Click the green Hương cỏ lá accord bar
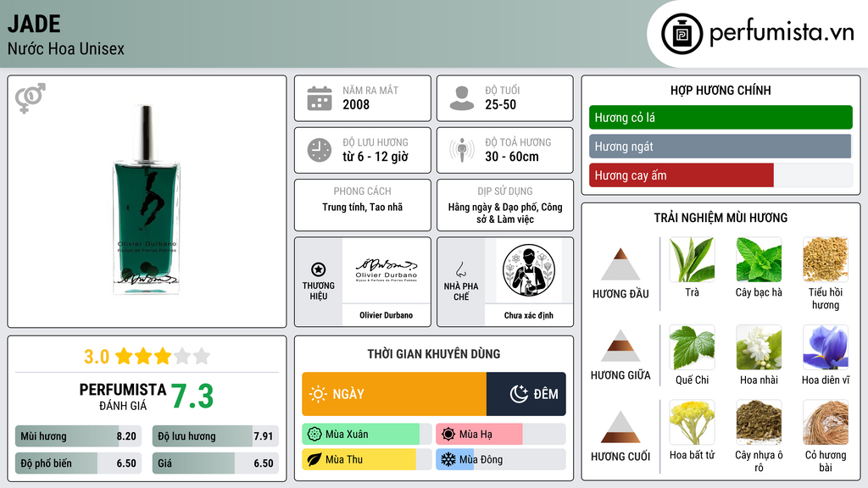The width and height of the screenshot is (868, 488). [721, 117]
